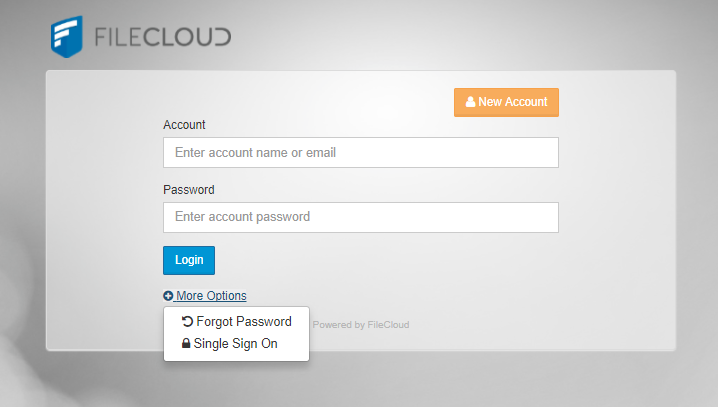
Task: Click the Account field label
Action: click(184, 125)
